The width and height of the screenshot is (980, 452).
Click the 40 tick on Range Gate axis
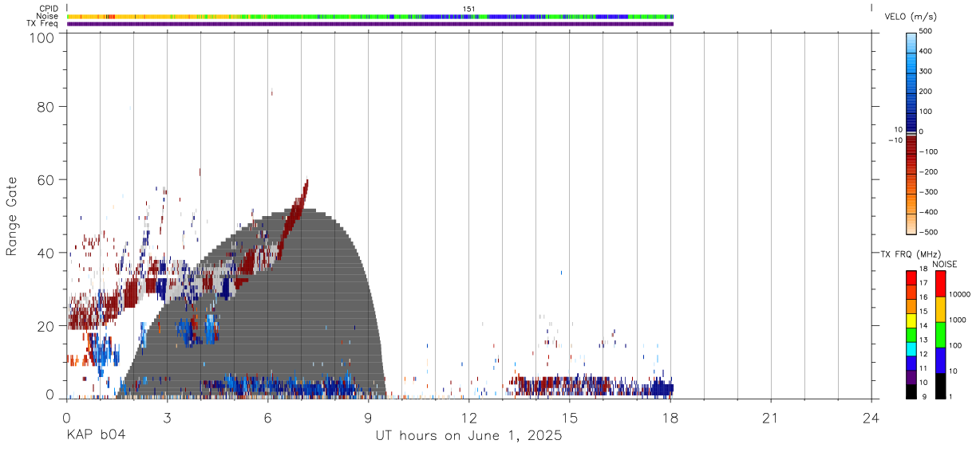(x=46, y=254)
